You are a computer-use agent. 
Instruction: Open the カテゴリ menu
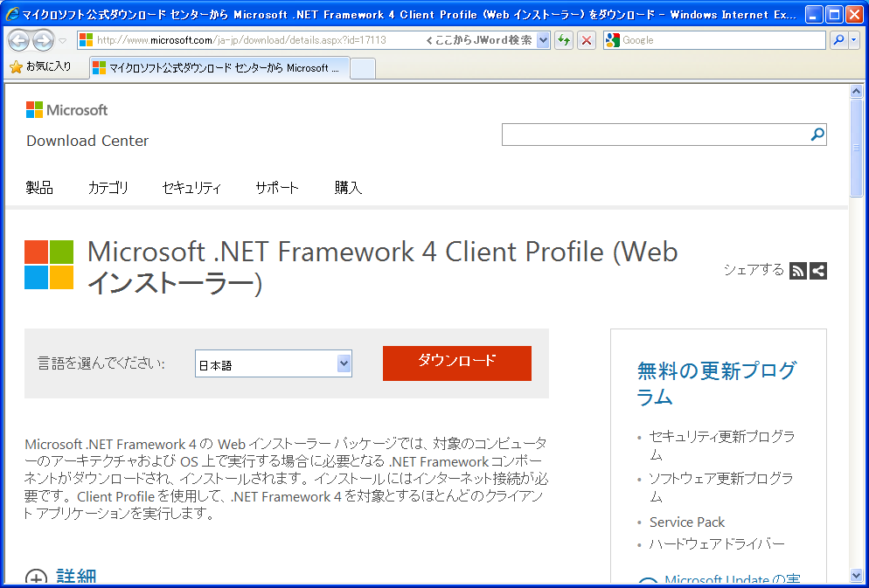108,188
